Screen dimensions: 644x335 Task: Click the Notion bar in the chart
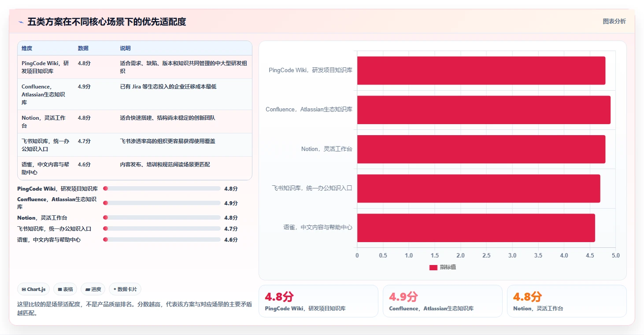pos(481,149)
